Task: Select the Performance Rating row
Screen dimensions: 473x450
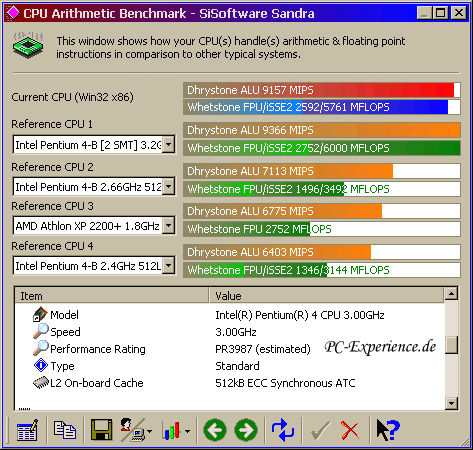Action: tap(230, 349)
